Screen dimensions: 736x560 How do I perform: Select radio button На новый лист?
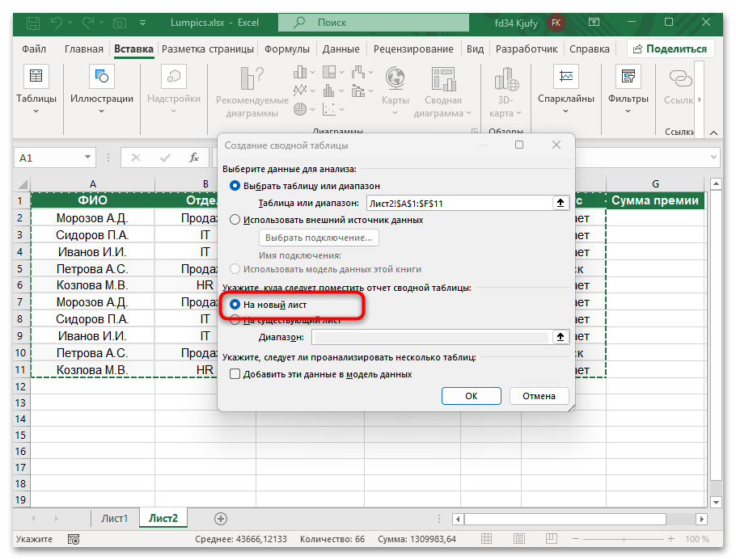coord(234,305)
